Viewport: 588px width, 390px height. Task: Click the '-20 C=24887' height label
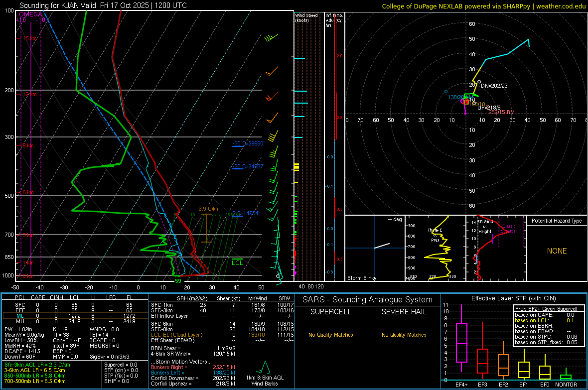tap(248, 166)
